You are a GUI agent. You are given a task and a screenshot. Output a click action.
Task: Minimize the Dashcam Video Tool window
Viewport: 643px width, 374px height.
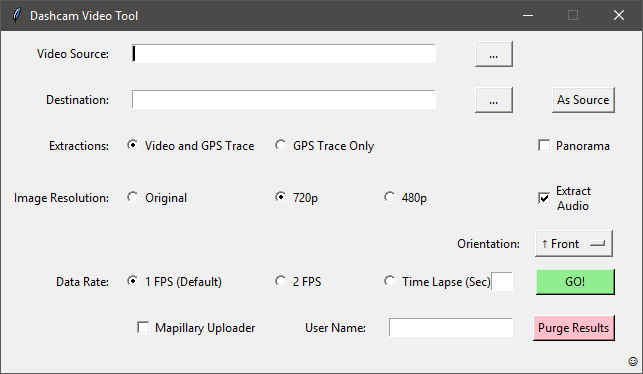coord(528,16)
